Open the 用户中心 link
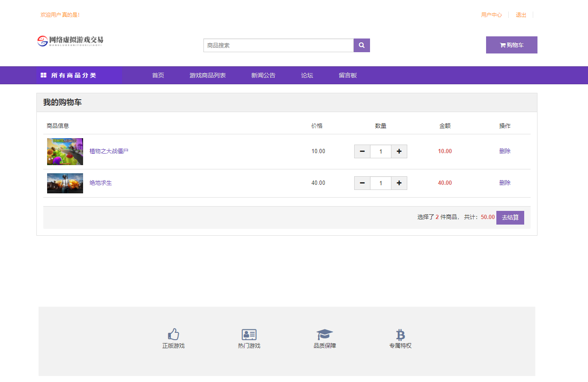Screen dimensions: 588x382 tap(491, 15)
